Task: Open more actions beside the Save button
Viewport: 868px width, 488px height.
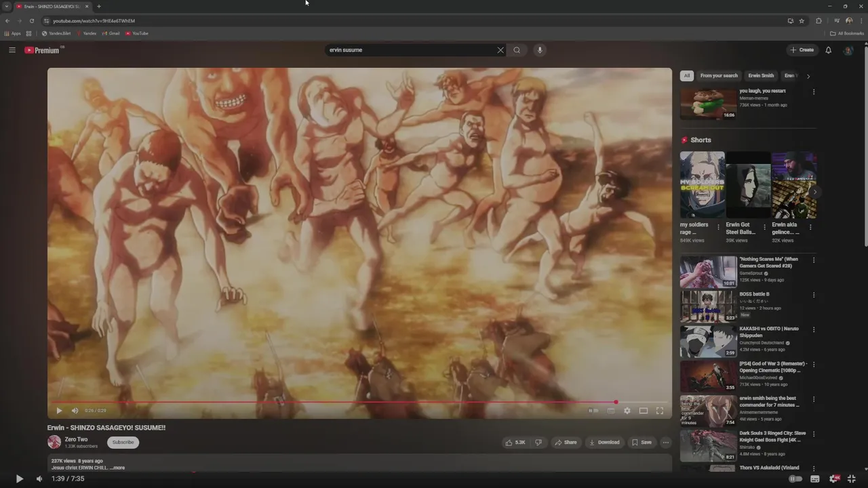Action: pyautogui.click(x=666, y=443)
